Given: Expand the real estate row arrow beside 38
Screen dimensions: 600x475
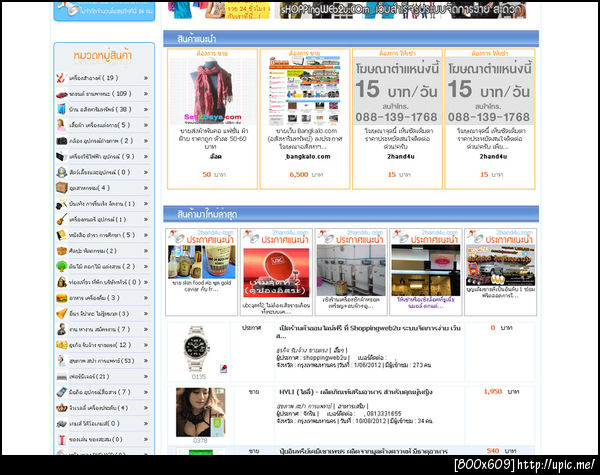Looking at the screenshot, I should 146,109.
